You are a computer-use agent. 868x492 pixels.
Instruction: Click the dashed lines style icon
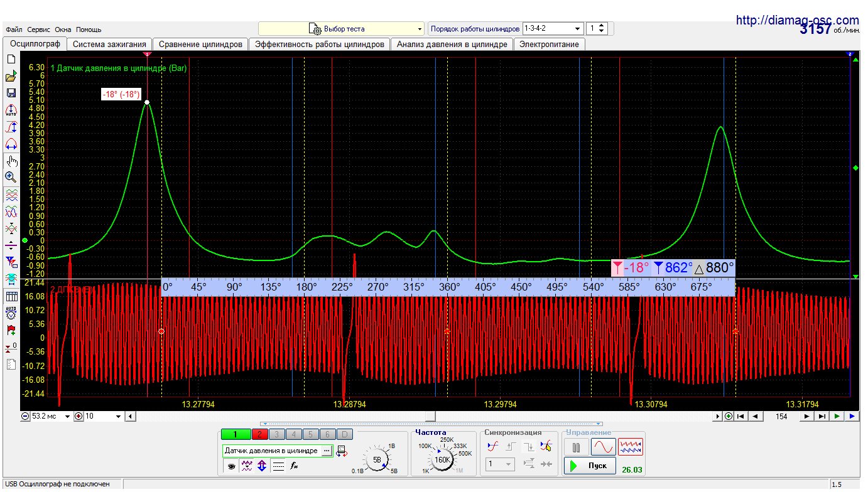click(x=279, y=466)
